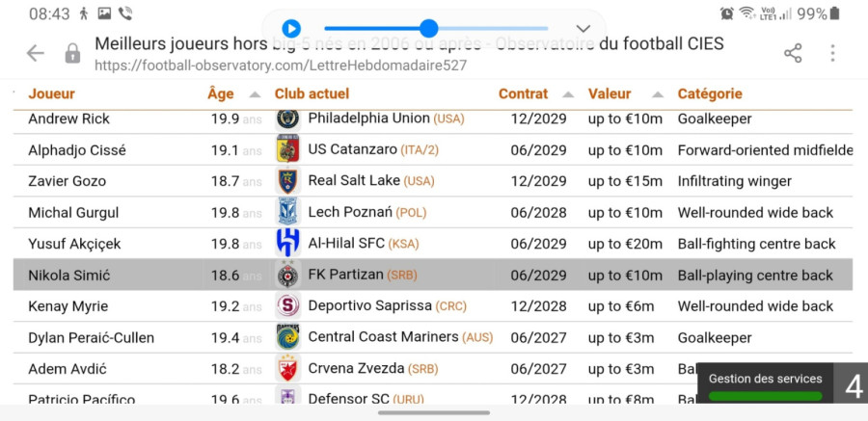Viewport: 868px width, 421px height.
Task: Tap the FK Partizan club crest
Action: pos(287,275)
